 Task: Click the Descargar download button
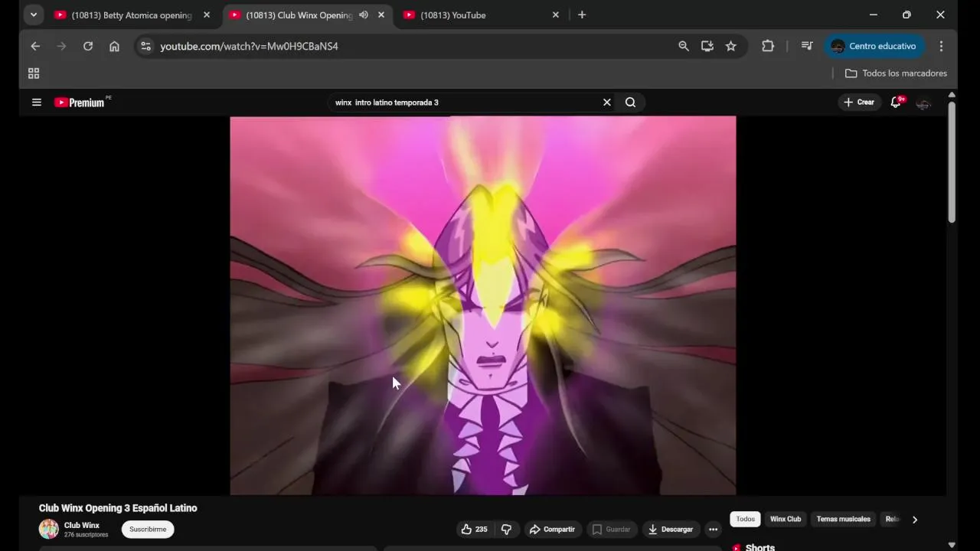671,530
